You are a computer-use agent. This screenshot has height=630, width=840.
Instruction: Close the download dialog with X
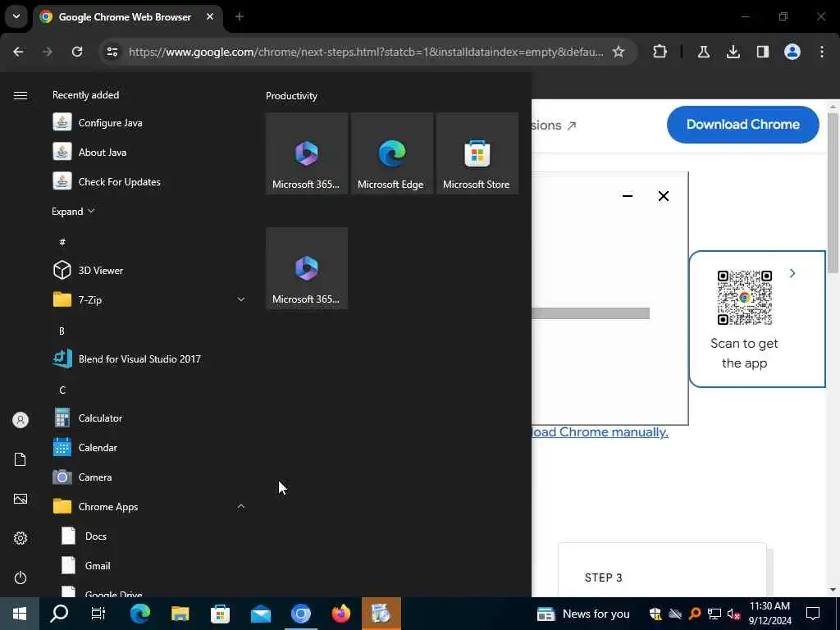click(x=663, y=196)
